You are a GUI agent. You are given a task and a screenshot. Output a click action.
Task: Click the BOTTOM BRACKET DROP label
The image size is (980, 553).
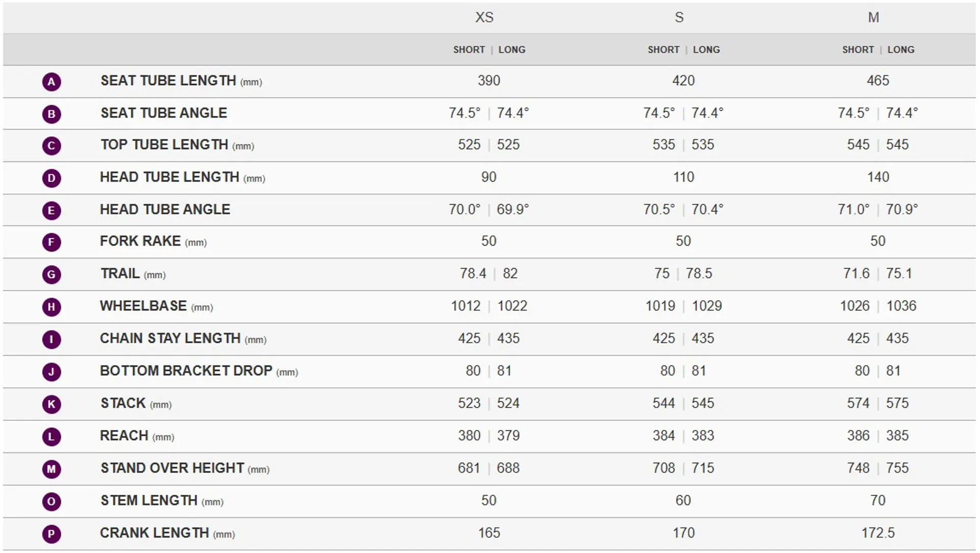click(186, 371)
